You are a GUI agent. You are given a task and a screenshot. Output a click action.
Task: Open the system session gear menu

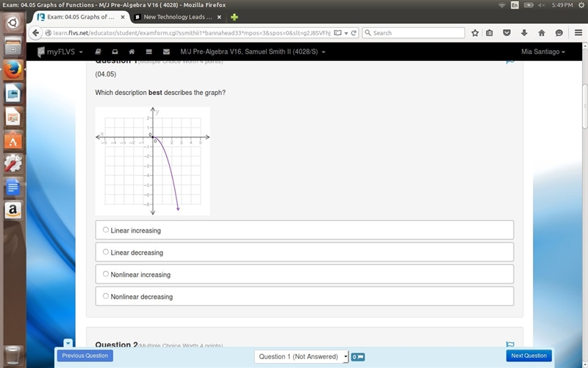pyautogui.click(x=581, y=5)
